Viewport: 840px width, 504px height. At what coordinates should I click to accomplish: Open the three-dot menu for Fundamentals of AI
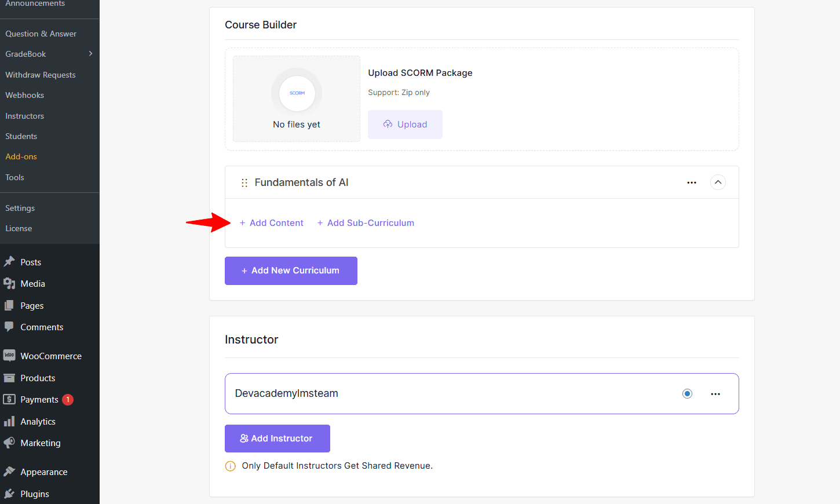click(x=692, y=182)
